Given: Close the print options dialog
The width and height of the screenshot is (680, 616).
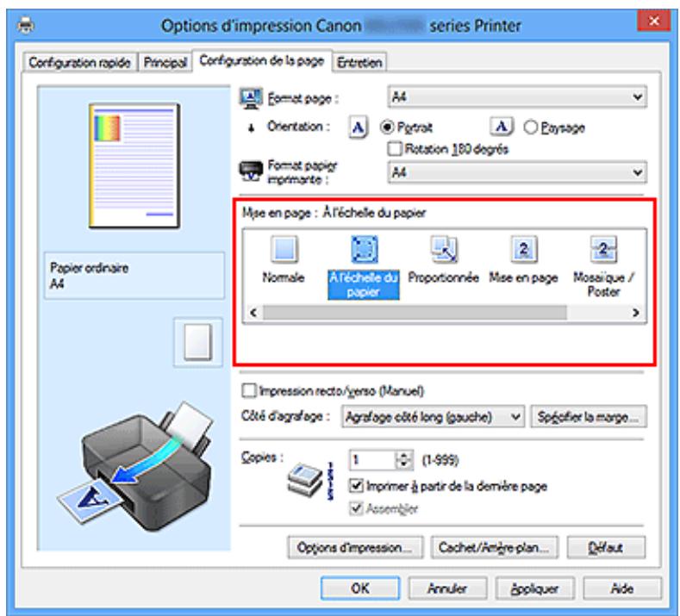Looking at the screenshot, I should [x=653, y=21].
